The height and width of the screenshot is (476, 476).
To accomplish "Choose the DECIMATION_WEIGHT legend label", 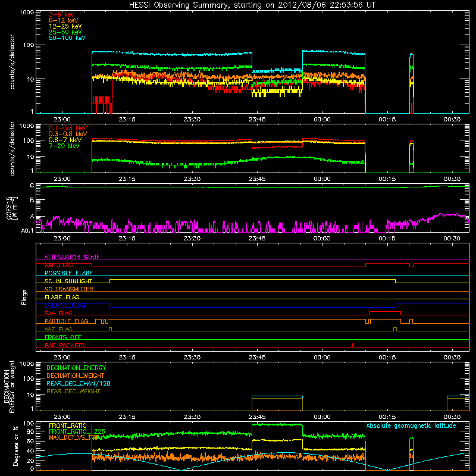I will 76,375.
